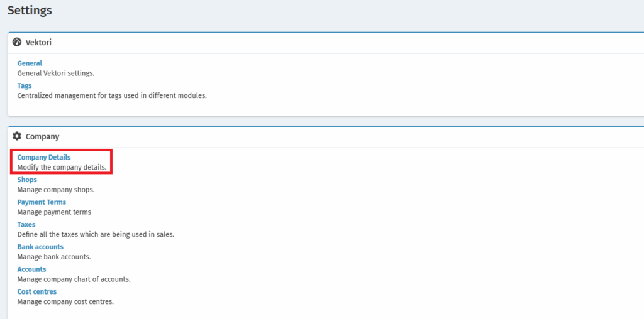Click the Settings page heading
The image size is (644, 319).
[x=30, y=10]
